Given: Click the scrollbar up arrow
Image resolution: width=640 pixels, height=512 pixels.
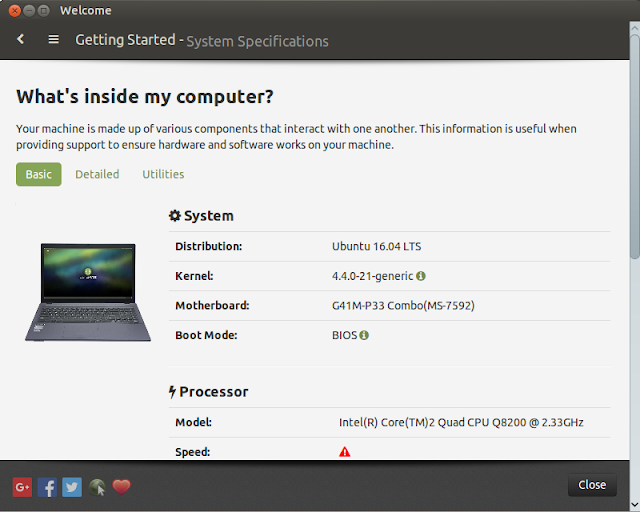Looking at the screenshot, I should tap(635, 29).
